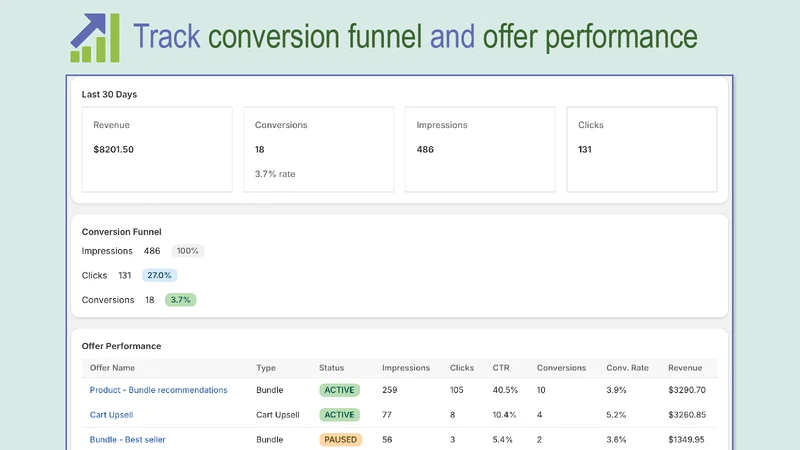Viewport: 800px width, 450px height.
Task: Select the Revenue summary card
Action: (157, 149)
